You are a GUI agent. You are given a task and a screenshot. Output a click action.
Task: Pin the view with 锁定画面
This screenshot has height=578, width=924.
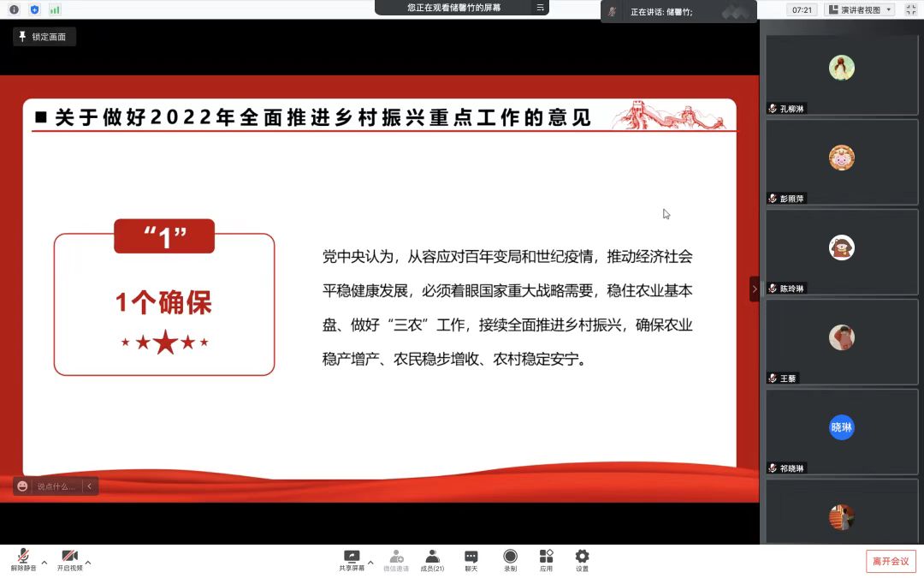(x=44, y=37)
